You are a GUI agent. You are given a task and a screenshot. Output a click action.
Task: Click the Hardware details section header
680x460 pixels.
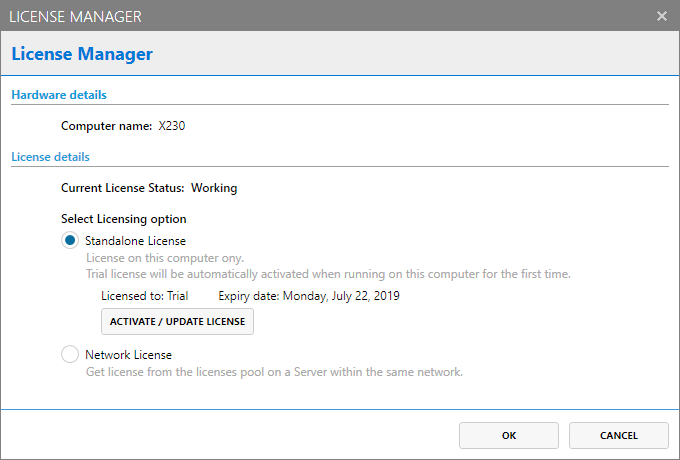coord(59,95)
